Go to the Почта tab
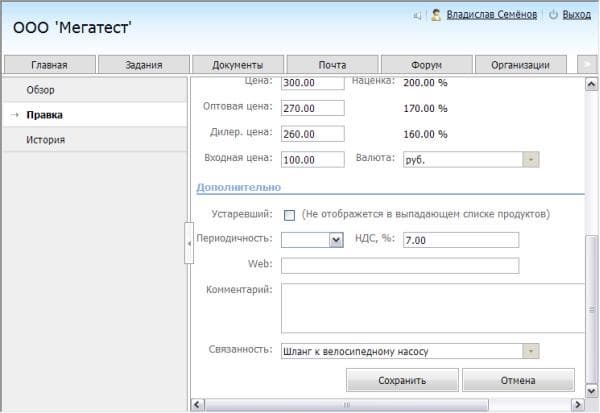The image size is (600, 413). click(x=332, y=65)
